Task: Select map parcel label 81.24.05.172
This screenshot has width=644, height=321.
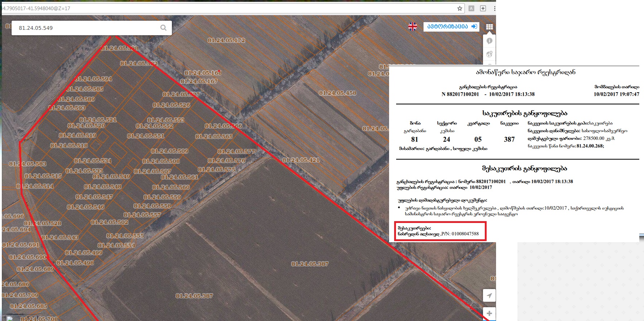Action: pyautogui.click(x=226, y=40)
